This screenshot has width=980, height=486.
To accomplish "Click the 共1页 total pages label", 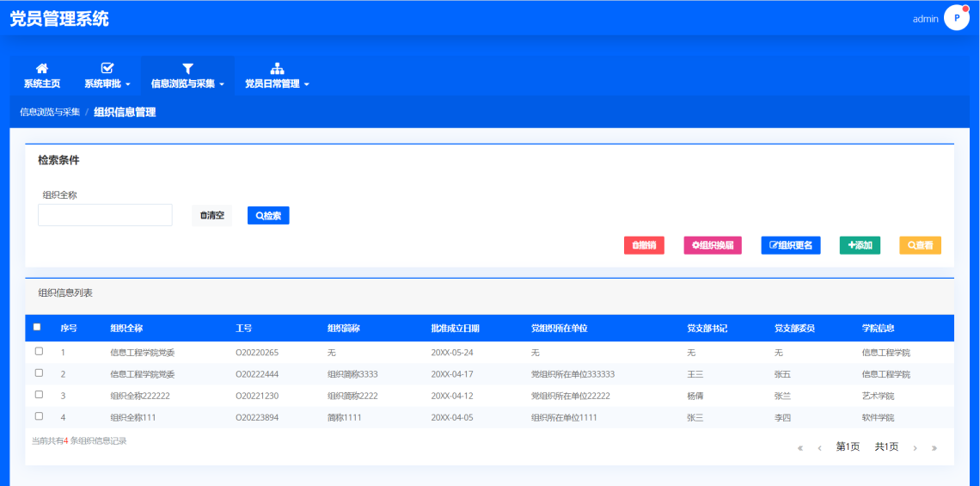I will (x=887, y=446).
